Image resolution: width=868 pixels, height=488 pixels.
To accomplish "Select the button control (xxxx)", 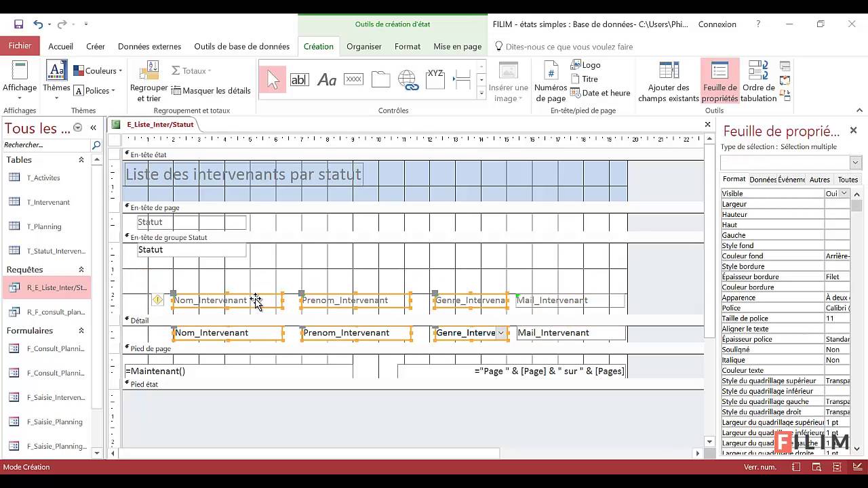I will coord(353,79).
